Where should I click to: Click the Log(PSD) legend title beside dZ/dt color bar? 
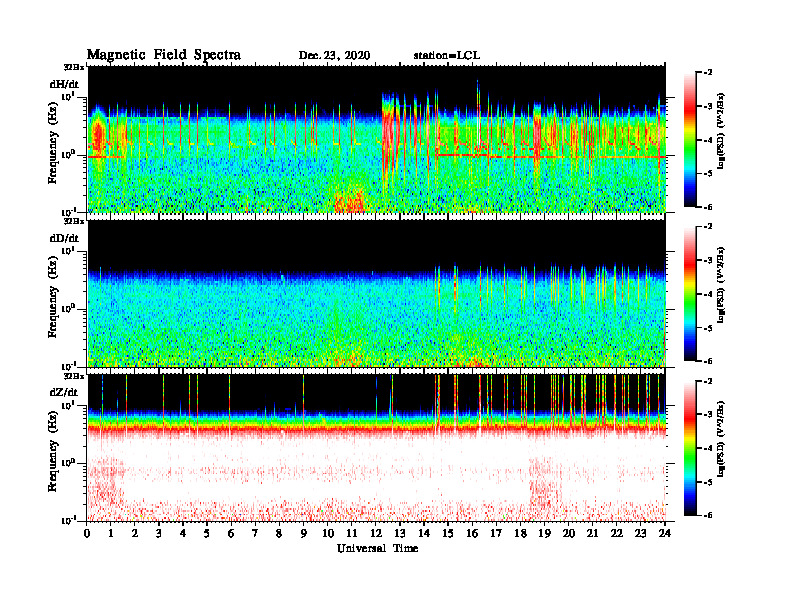pyautogui.click(x=721, y=438)
